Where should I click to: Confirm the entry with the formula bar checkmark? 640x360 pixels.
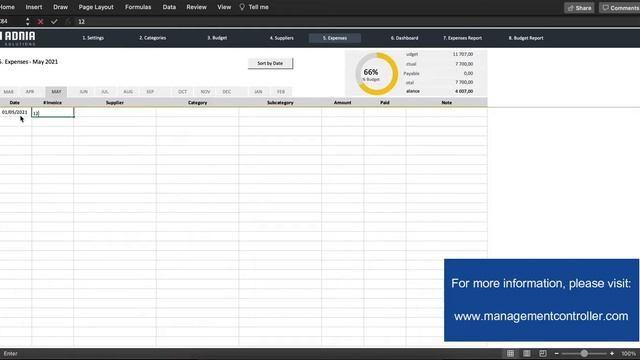[x=54, y=22]
